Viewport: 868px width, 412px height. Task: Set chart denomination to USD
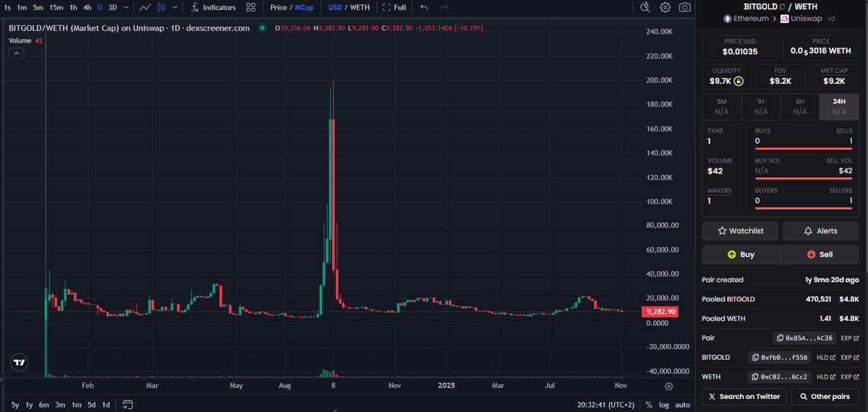(335, 7)
